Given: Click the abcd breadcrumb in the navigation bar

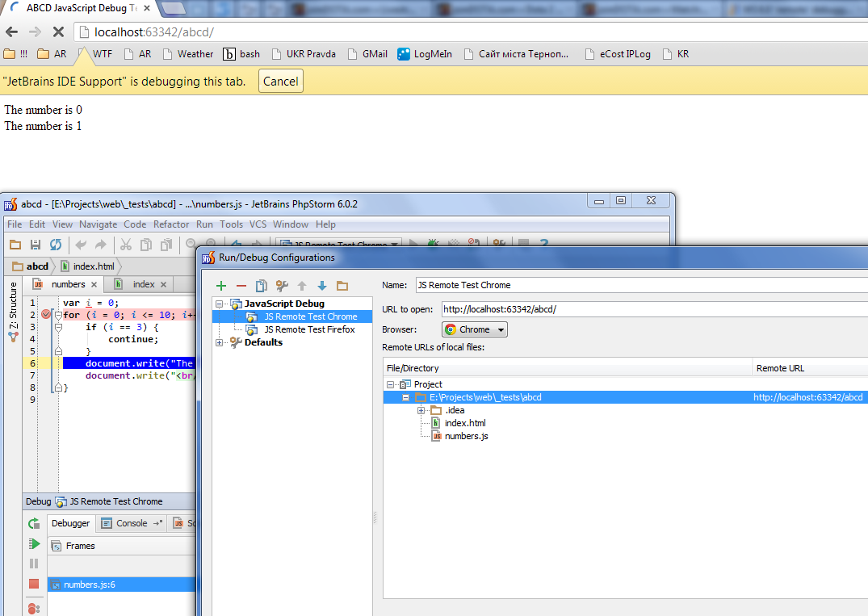Looking at the screenshot, I should (x=31, y=266).
